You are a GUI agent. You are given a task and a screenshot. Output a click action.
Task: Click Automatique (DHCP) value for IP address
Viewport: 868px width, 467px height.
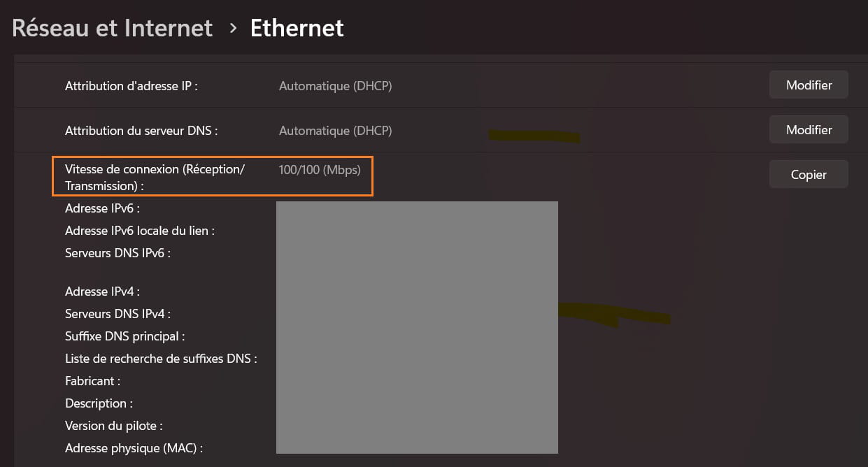pos(335,86)
